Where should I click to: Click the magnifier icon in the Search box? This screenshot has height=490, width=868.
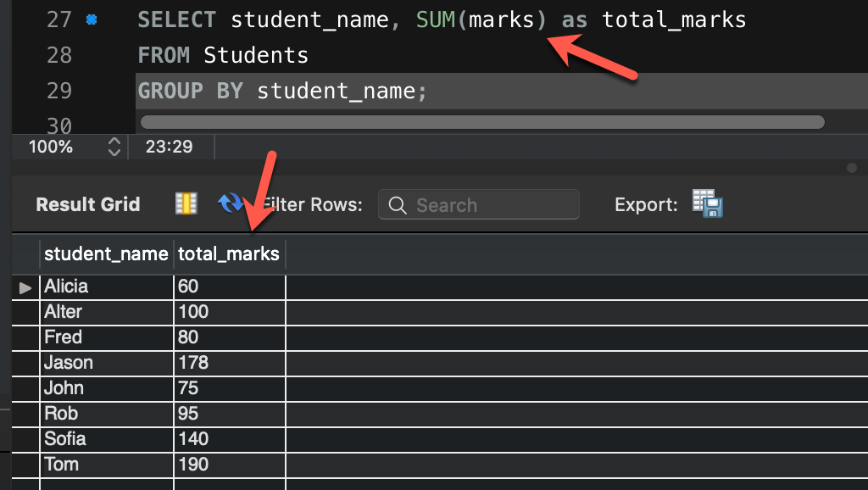click(398, 204)
